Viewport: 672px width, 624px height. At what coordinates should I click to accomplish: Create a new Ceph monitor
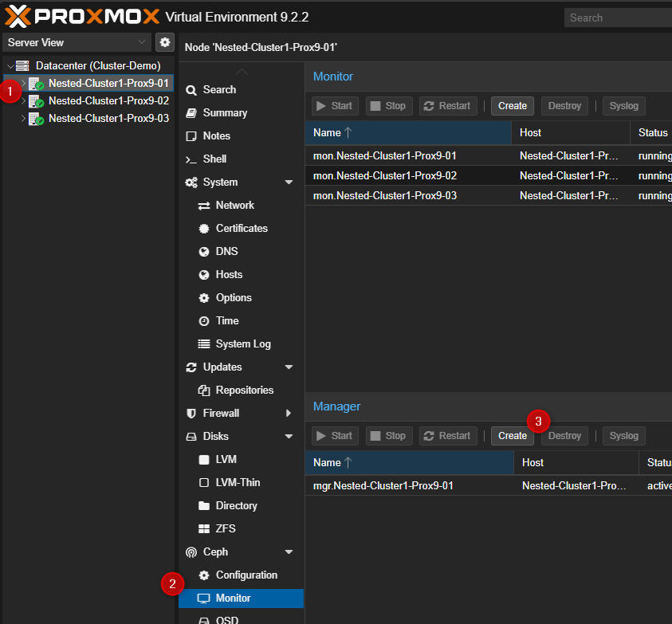(x=513, y=106)
